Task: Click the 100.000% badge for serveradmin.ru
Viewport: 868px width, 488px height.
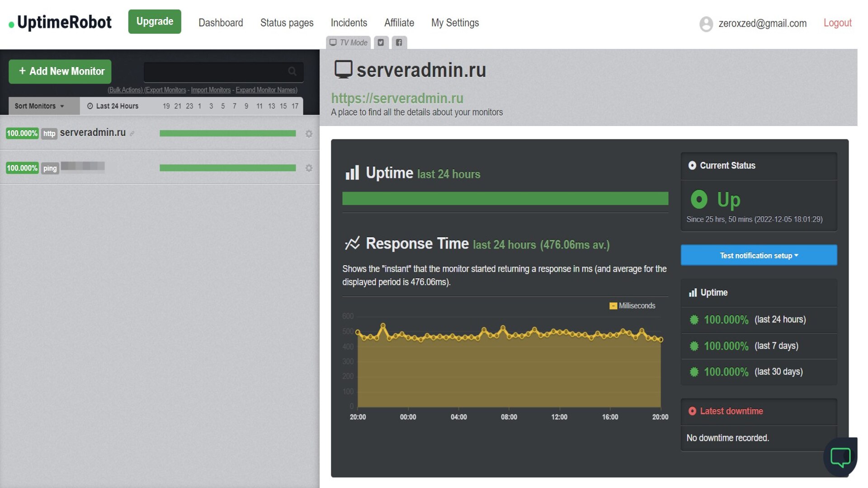Action: [x=22, y=133]
